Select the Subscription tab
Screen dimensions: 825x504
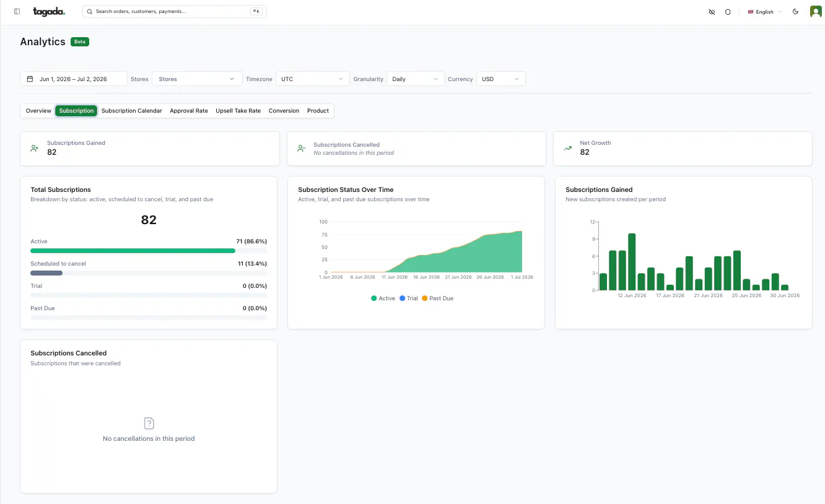[x=76, y=111]
